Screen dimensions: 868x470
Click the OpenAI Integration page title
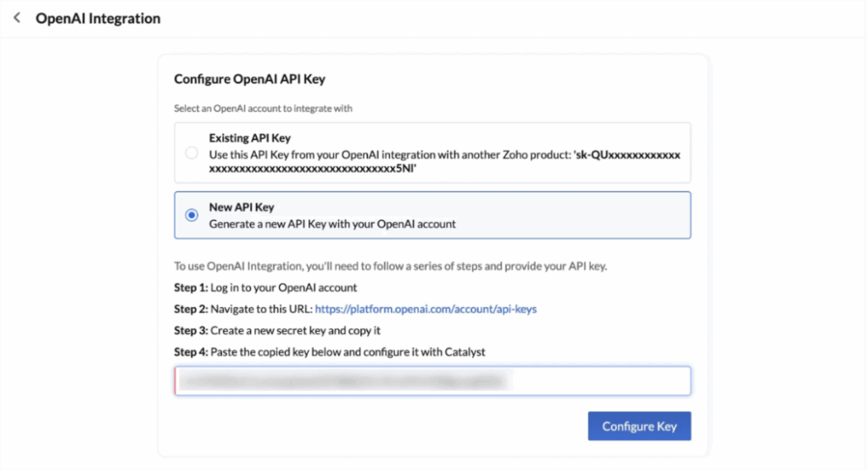[97, 18]
